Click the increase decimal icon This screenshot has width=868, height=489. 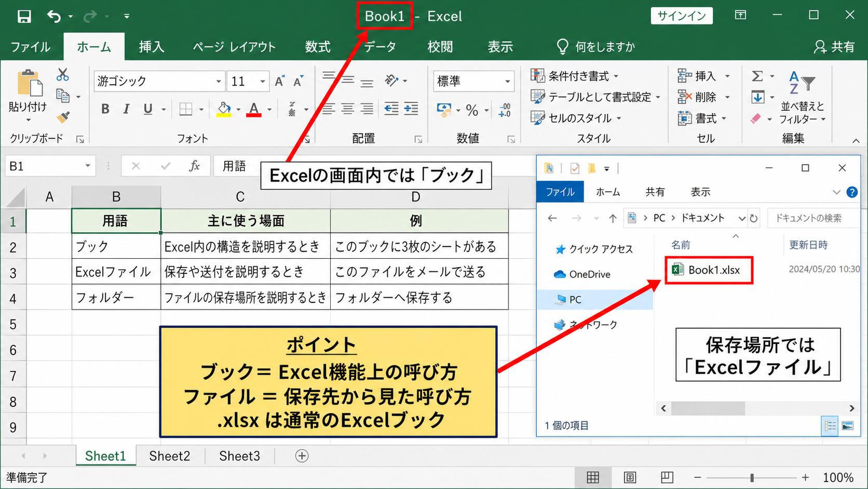(x=505, y=110)
